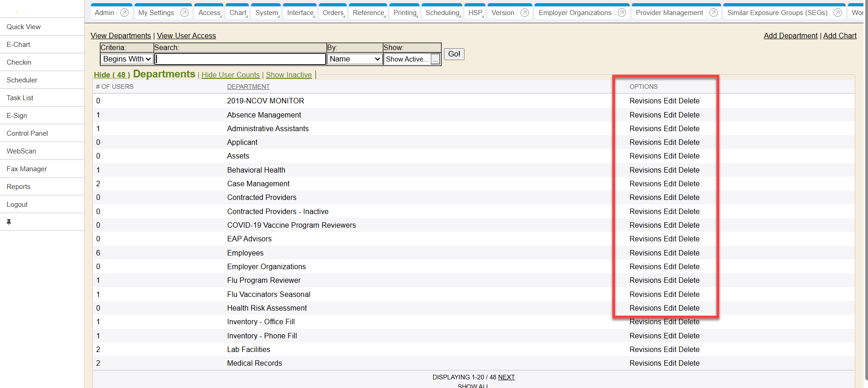The width and height of the screenshot is (868, 388).
Task: Collapse the list with Hide (48)
Action: pos(112,75)
